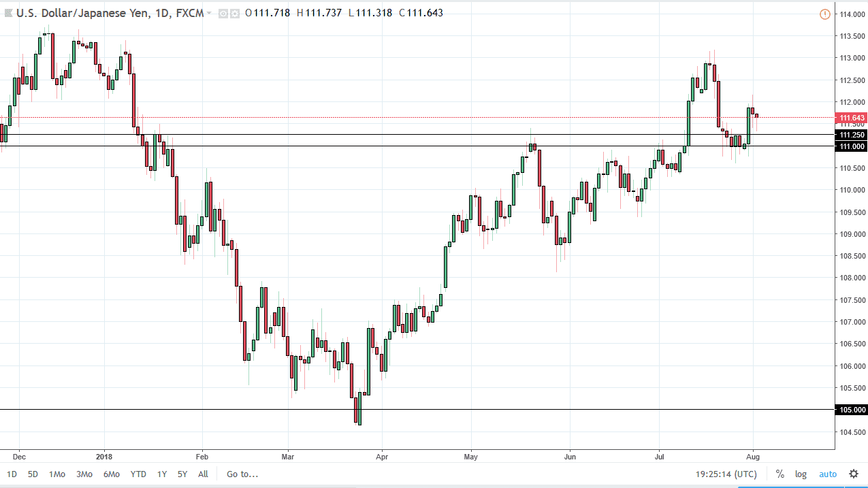Click the 5D range button
868x488 pixels.
[31, 474]
